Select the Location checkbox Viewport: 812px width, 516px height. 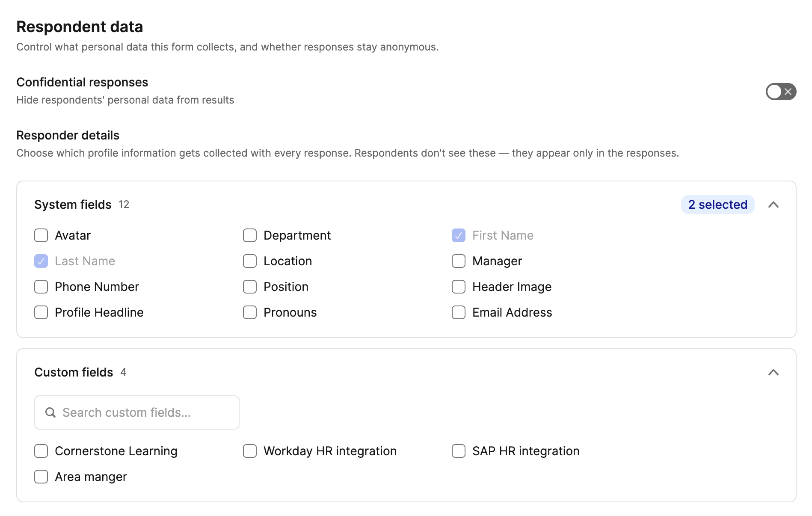250,261
